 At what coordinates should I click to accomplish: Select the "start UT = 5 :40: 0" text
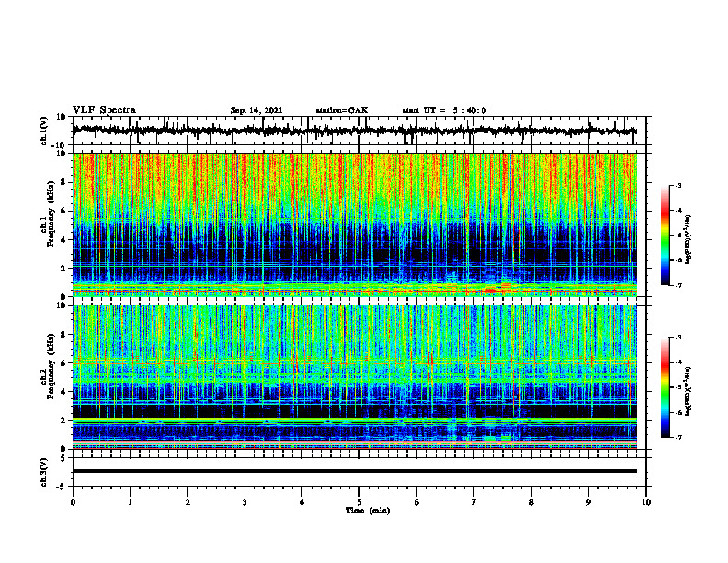coord(444,110)
